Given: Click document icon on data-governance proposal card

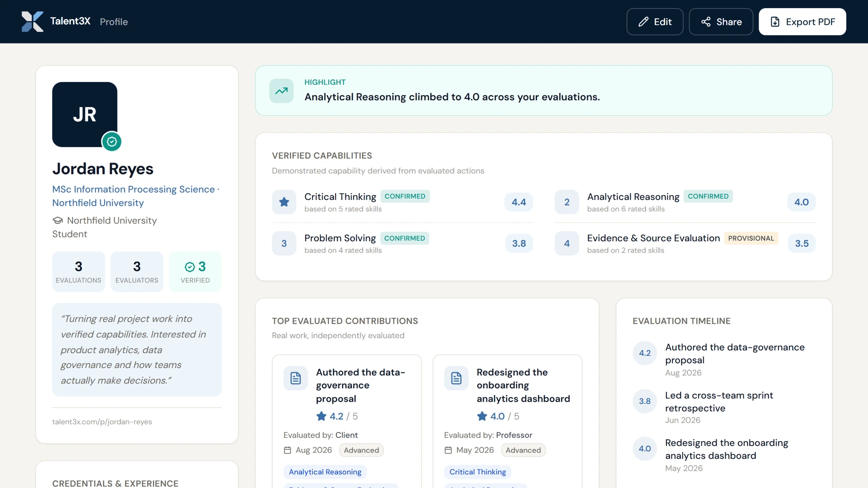Looking at the screenshot, I should (x=296, y=378).
